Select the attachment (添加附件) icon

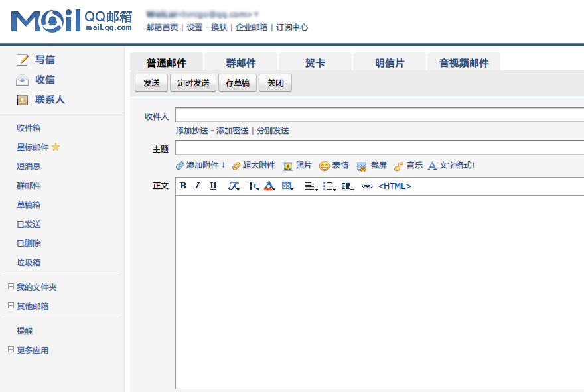180,166
